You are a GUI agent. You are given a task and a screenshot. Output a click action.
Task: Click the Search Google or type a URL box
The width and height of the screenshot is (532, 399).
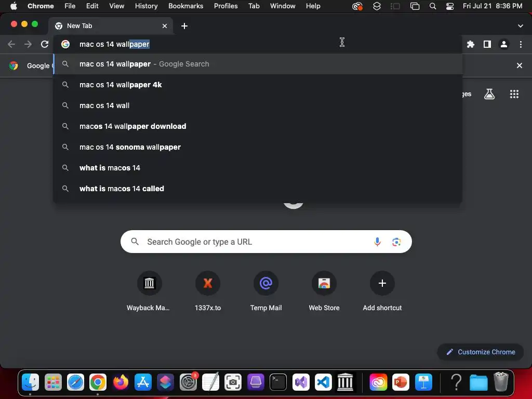(x=266, y=242)
